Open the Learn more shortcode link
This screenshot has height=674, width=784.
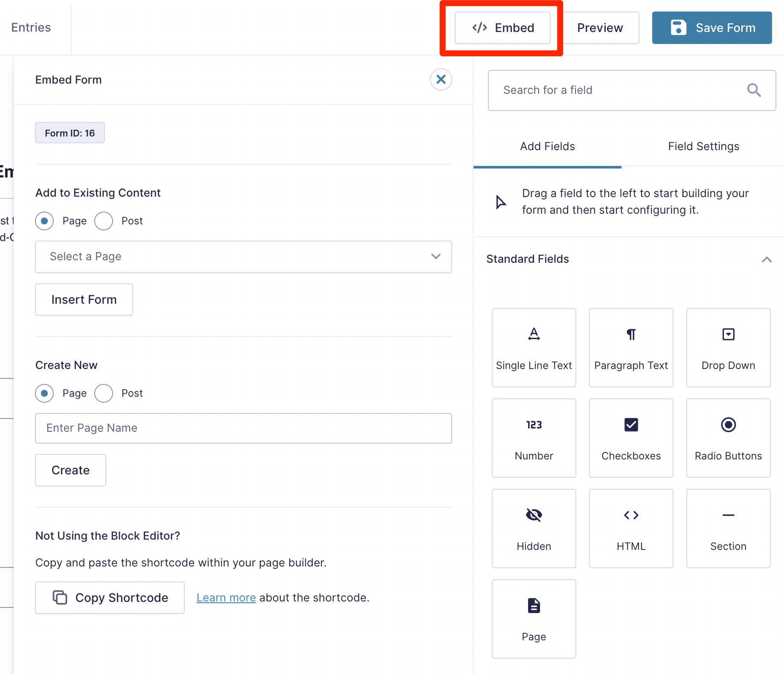226,598
